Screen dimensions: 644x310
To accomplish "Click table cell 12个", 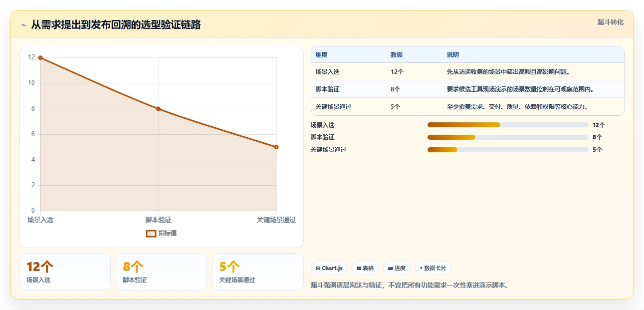I will (x=397, y=72).
